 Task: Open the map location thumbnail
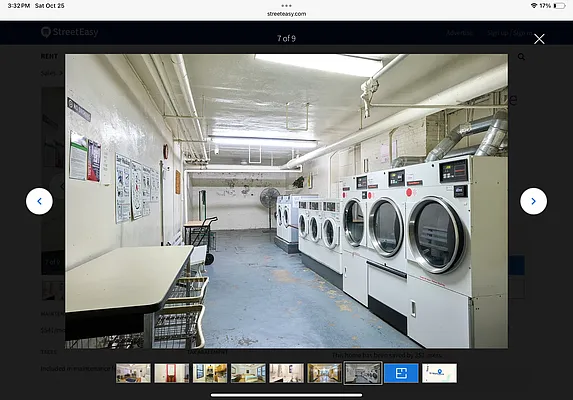tap(439, 373)
